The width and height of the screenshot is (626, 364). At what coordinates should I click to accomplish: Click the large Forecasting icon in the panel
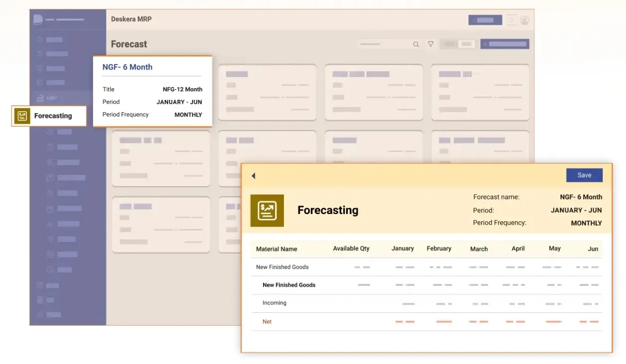click(x=267, y=211)
